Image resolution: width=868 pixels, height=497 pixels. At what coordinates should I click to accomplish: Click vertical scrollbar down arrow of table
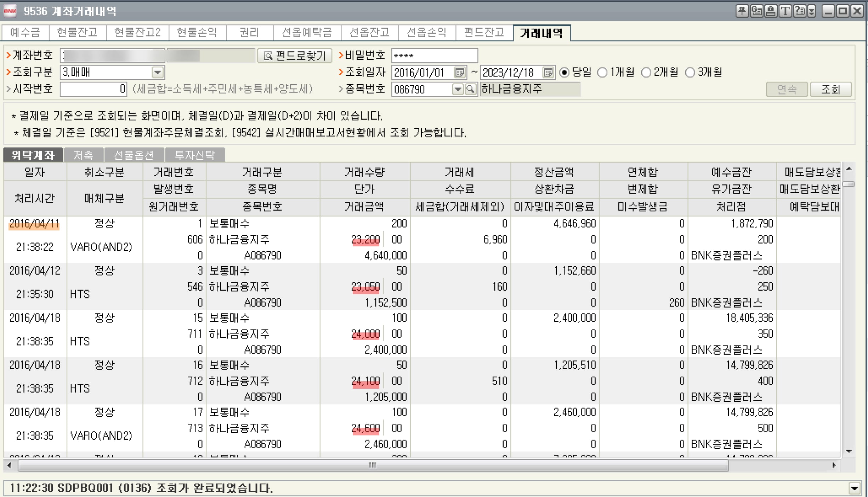[x=849, y=451]
